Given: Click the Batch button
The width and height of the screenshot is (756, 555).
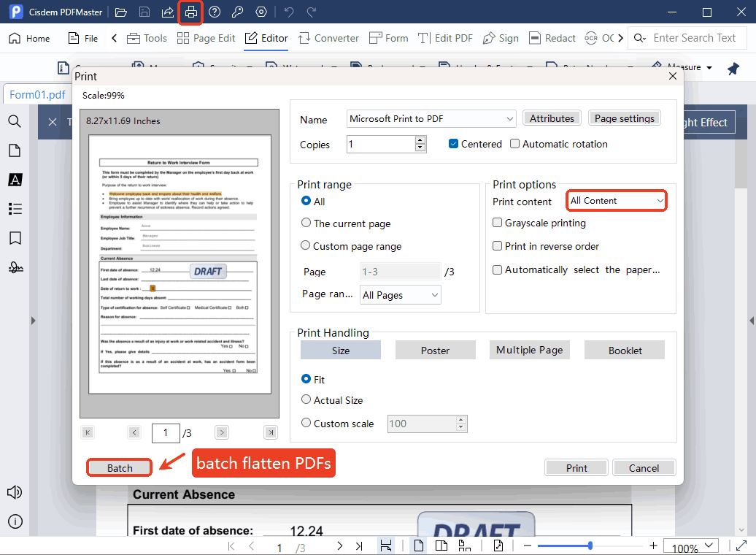Looking at the screenshot, I should [120, 468].
